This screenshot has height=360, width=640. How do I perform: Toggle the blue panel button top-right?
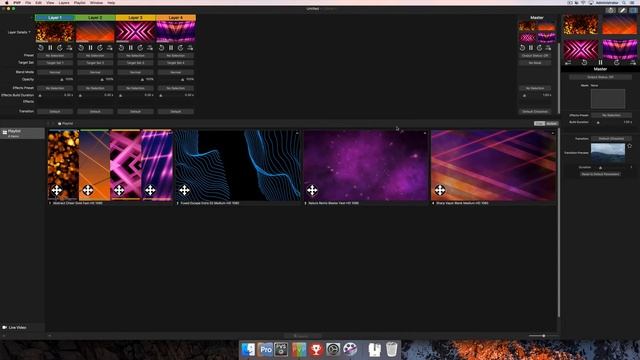[x=634, y=10]
